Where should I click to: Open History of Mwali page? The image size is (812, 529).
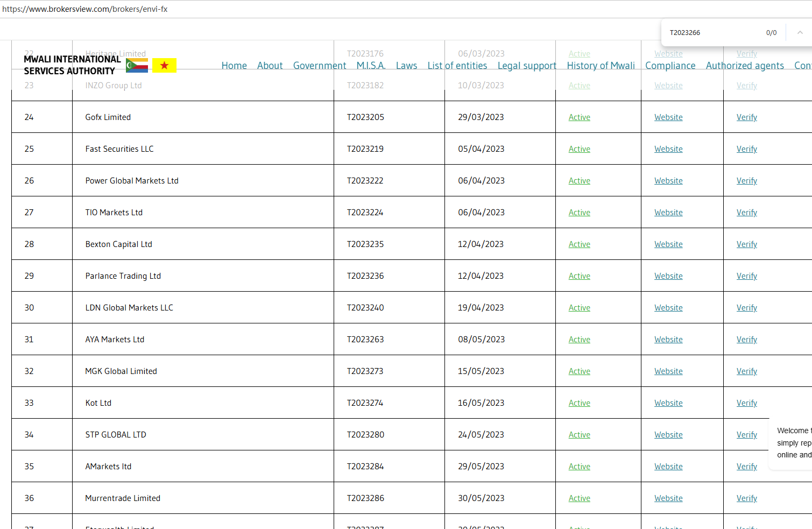[601, 66]
